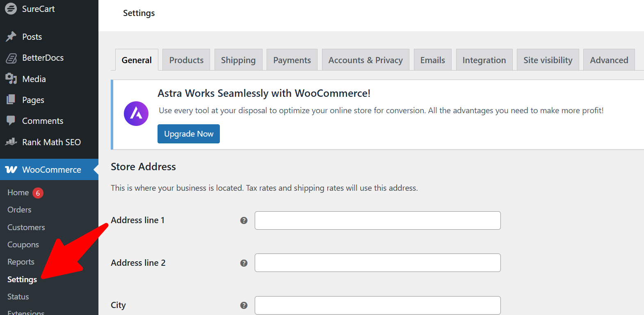Screen dimensions: 644x315
Task: Click help icon beside Address line 2
Action: pyautogui.click(x=244, y=263)
